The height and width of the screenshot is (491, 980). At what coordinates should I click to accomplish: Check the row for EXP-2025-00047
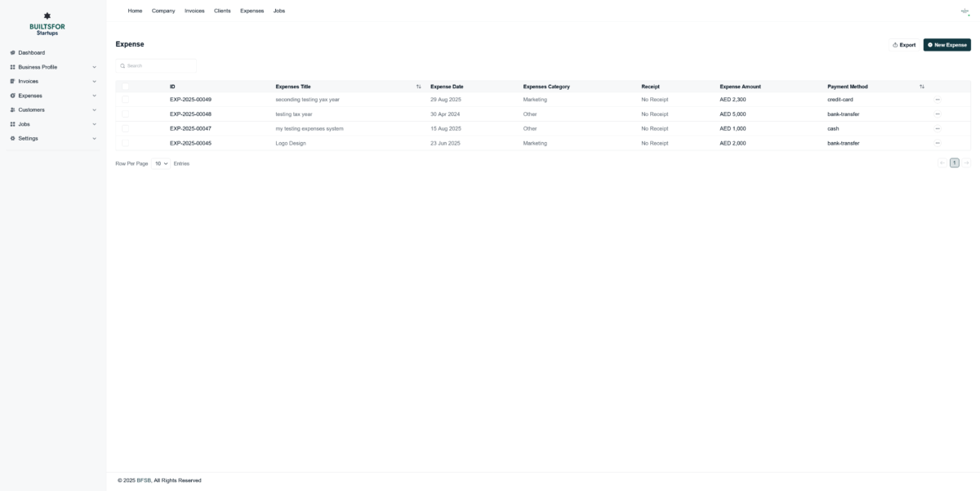coord(126,128)
